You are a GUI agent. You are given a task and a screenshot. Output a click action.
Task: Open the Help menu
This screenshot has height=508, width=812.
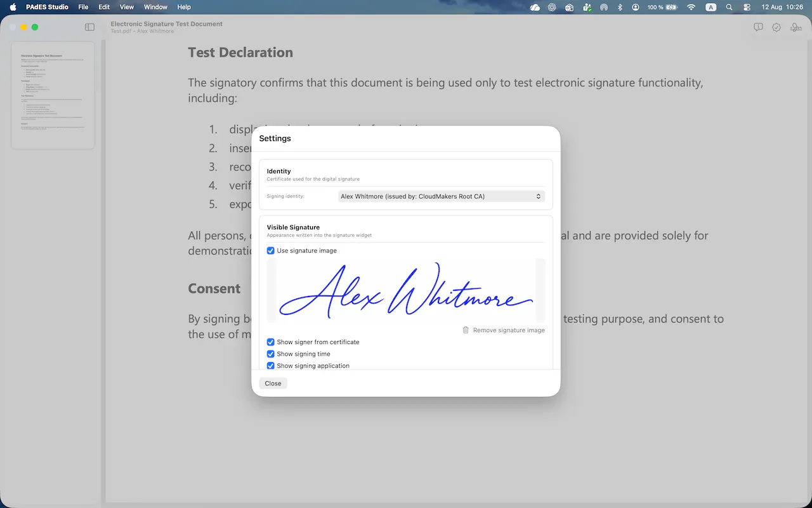[184, 7]
